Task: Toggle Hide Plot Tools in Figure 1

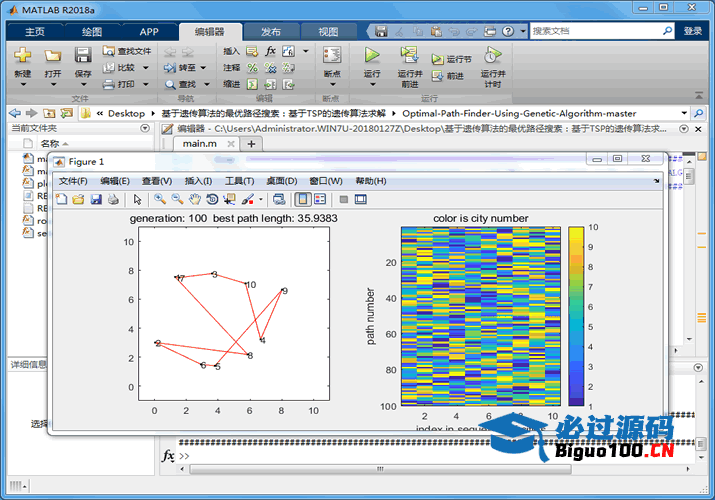Action: click(344, 199)
